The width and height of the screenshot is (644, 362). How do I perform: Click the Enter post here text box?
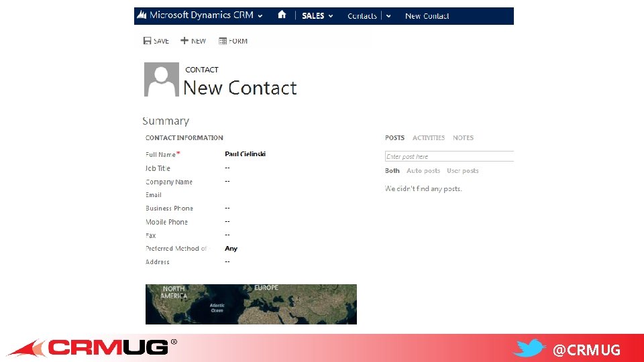(x=449, y=156)
